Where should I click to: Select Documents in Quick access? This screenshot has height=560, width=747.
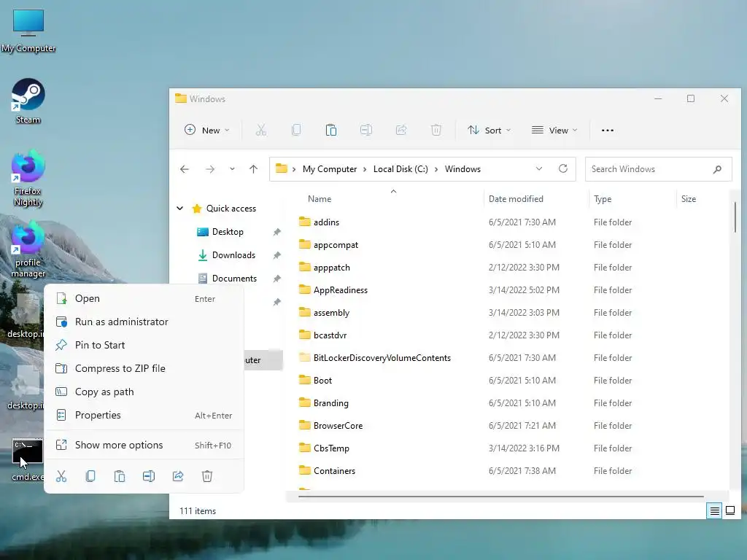[234, 279]
